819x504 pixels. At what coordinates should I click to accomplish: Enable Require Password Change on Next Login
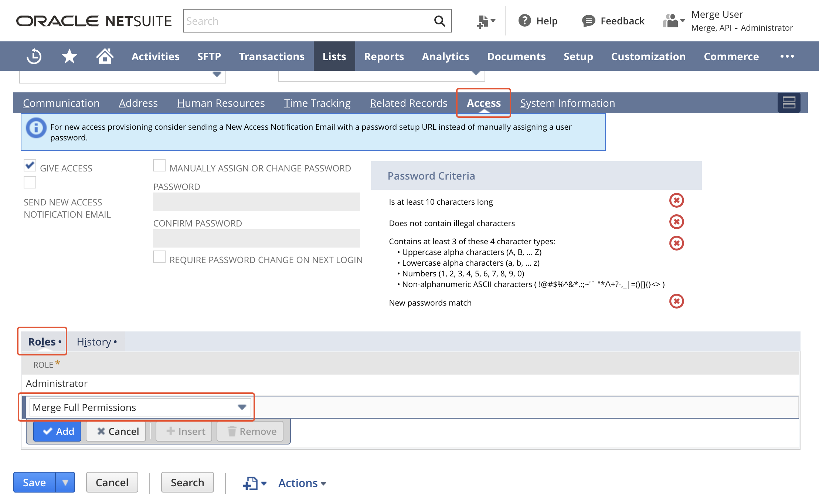coord(159,257)
